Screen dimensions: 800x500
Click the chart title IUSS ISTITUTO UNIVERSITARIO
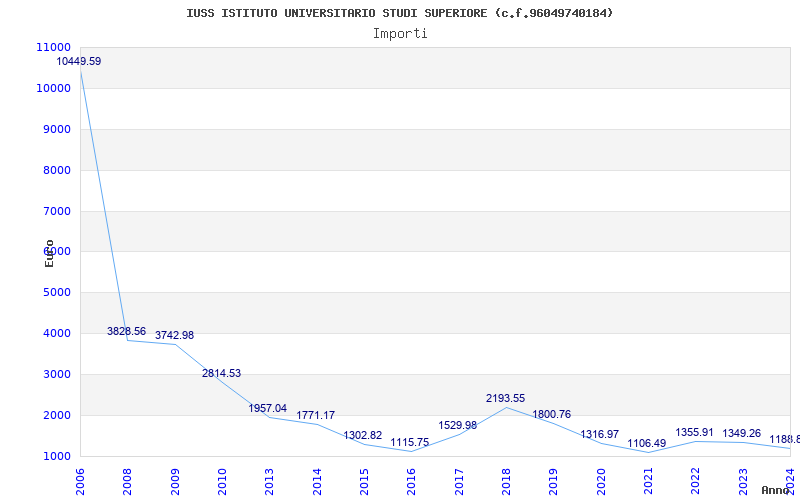pos(399,13)
